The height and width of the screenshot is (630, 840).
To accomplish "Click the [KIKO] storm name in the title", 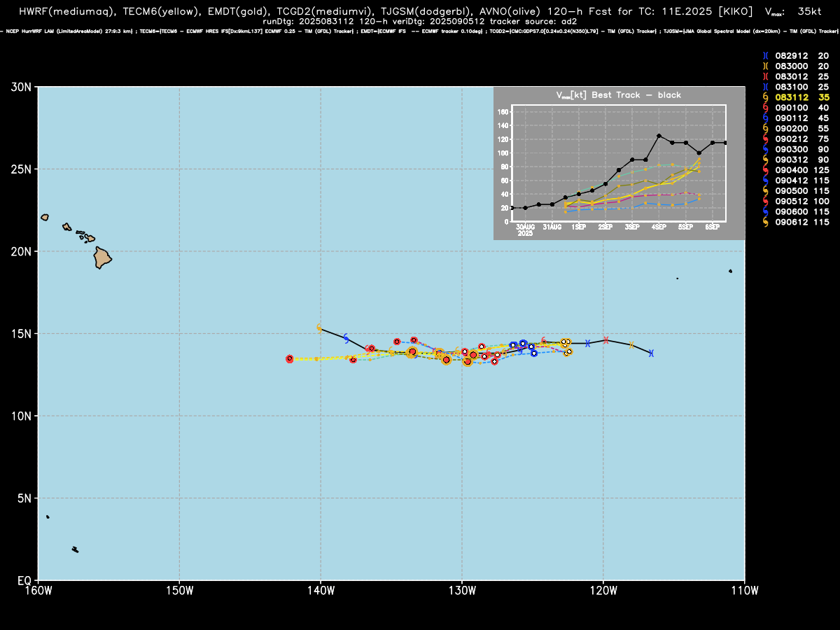I will click(732, 12).
